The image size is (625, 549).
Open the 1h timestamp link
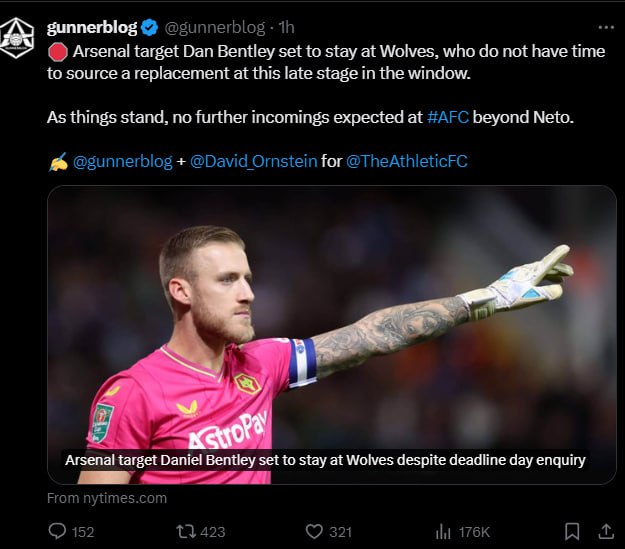tap(286, 27)
